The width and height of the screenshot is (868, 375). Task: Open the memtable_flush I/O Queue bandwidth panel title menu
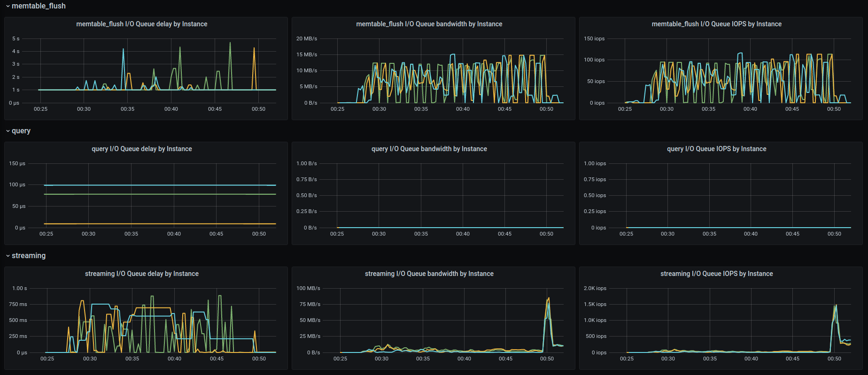click(429, 24)
